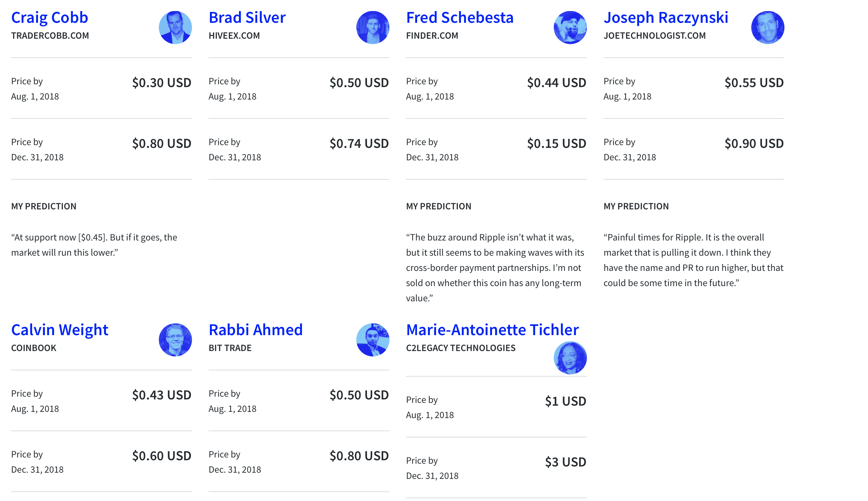This screenshot has height=501, width=868.
Task: Click Craig Cobb's profile photo
Action: pos(175,28)
